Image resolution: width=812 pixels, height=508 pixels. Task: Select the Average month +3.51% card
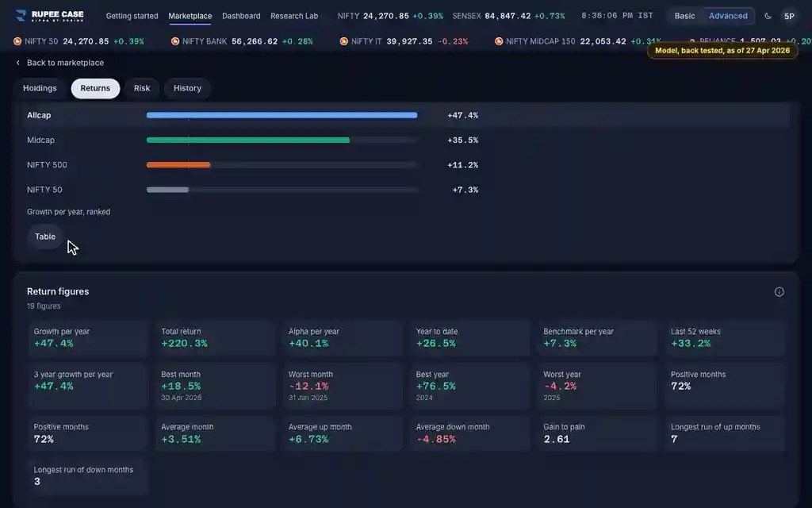(215, 434)
